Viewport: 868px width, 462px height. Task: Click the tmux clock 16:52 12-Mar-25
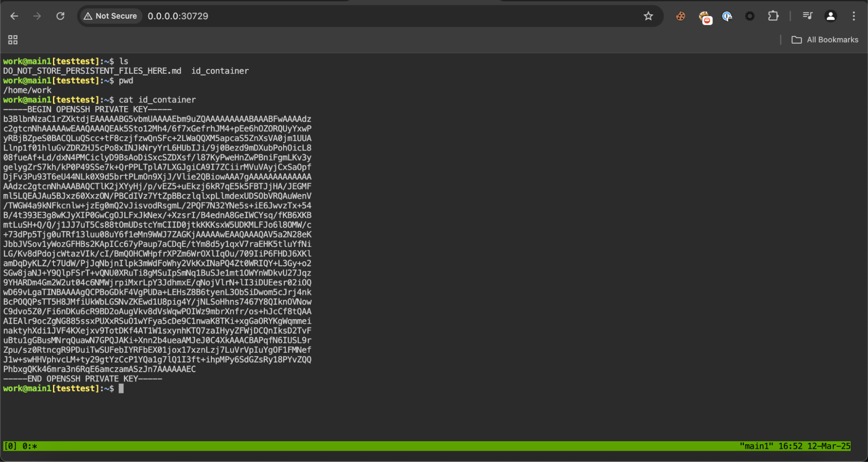coord(814,446)
